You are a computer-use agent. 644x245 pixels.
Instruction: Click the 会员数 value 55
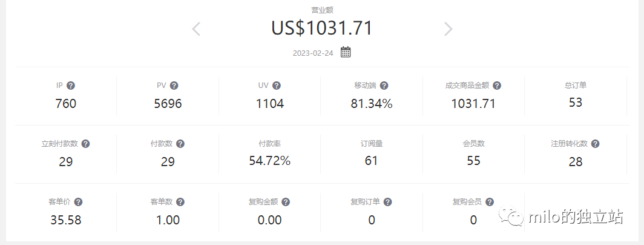point(473,161)
